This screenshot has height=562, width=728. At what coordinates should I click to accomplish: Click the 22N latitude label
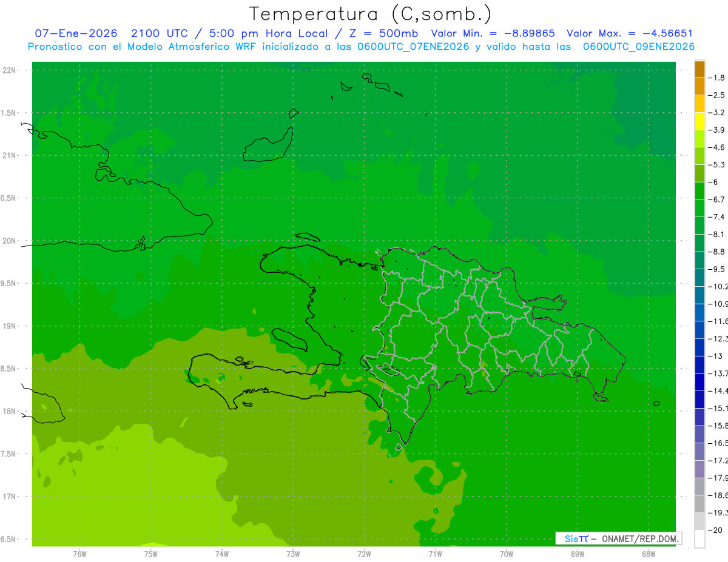10,70
